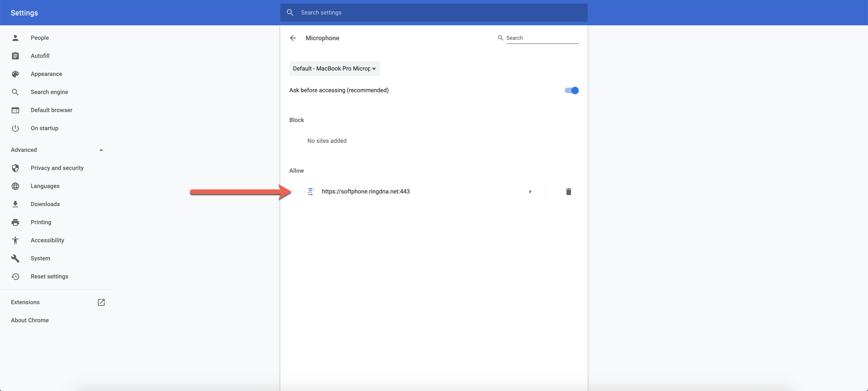Go to Search engine settings
This screenshot has width=868, height=391.
click(49, 92)
